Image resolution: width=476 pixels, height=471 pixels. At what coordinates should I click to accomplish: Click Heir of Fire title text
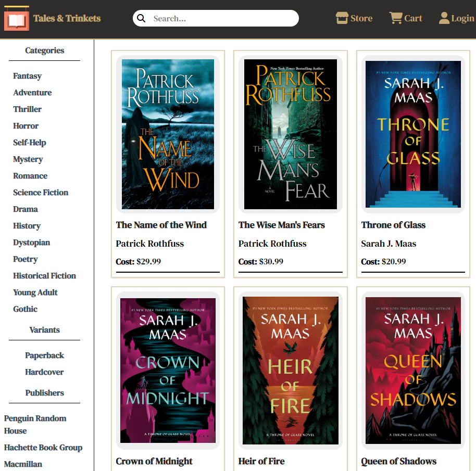pyautogui.click(x=261, y=461)
